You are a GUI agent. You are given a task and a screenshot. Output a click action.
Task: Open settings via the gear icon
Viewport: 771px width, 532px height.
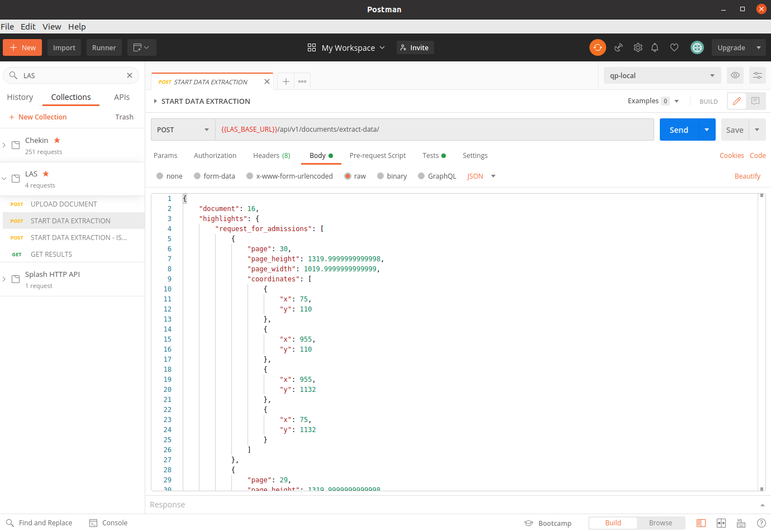(637, 47)
